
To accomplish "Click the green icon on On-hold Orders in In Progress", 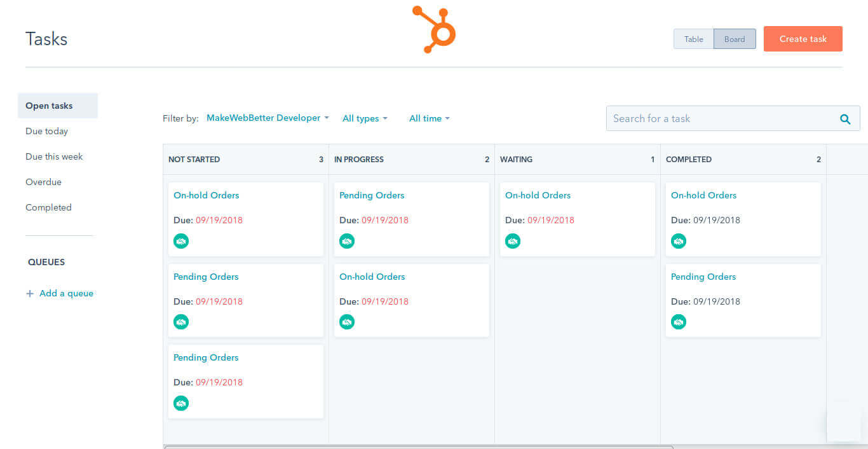I will point(347,322).
